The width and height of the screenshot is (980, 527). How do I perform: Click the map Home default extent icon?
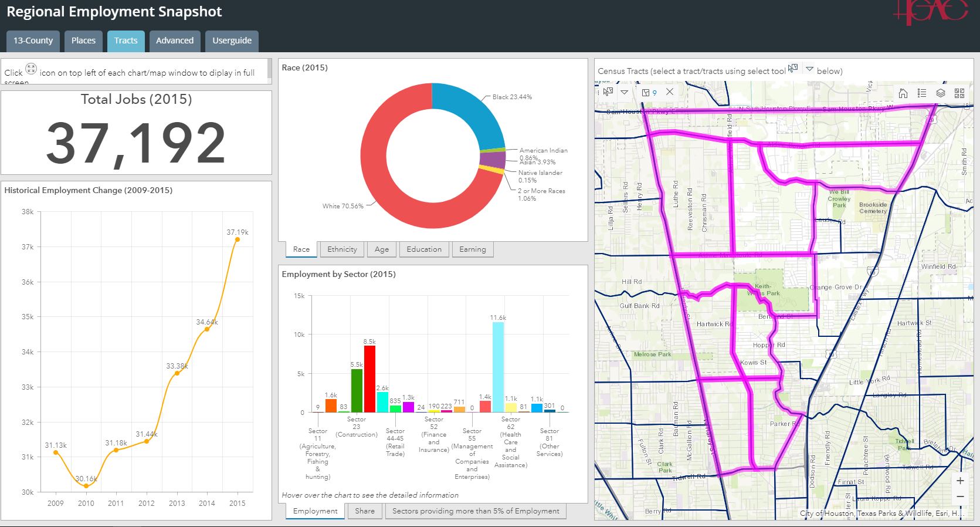(903, 93)
